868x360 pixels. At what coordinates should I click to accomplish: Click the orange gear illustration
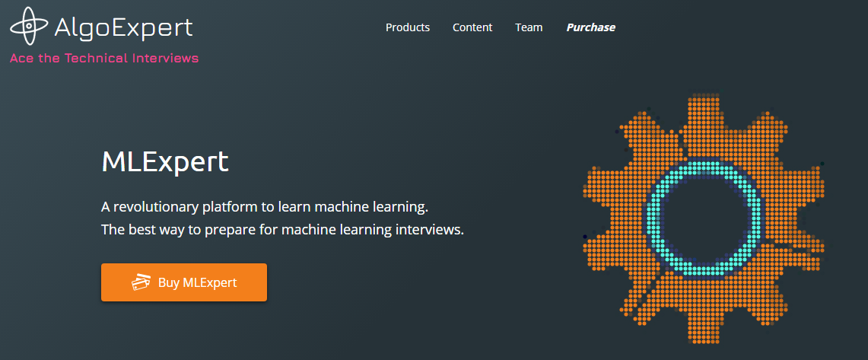pyautogui.click(x=704, y=219)
